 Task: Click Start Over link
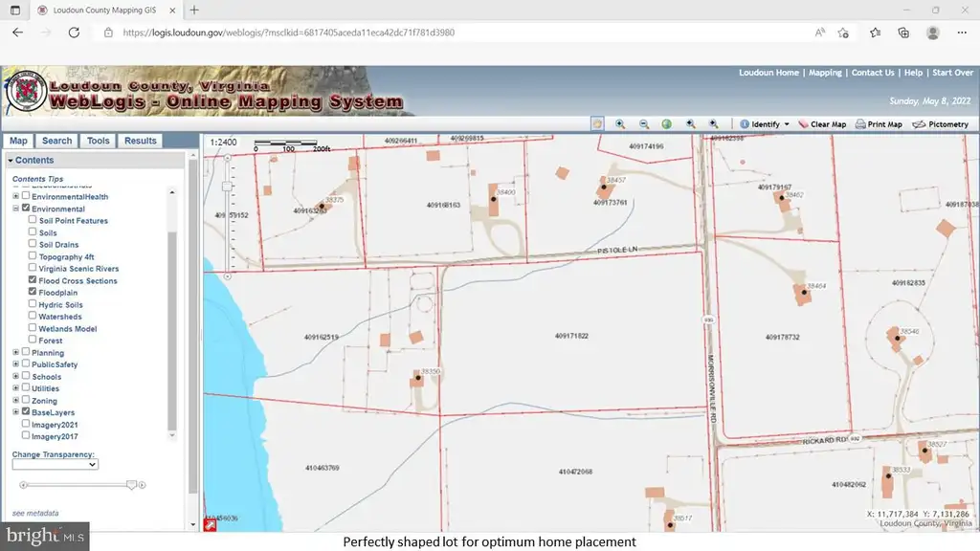pos(952,73)
